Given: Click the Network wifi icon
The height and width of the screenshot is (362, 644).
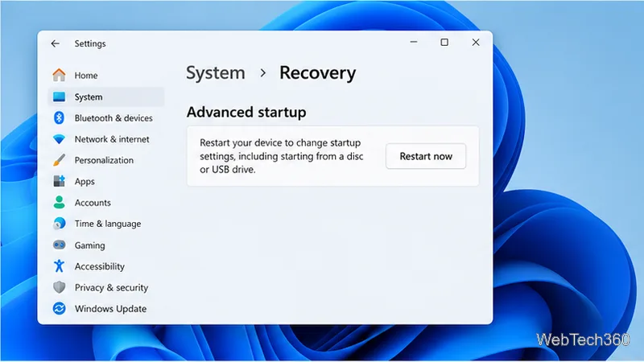Looking at the screenshot, I should pyautogui.click(x=59, y=139).
